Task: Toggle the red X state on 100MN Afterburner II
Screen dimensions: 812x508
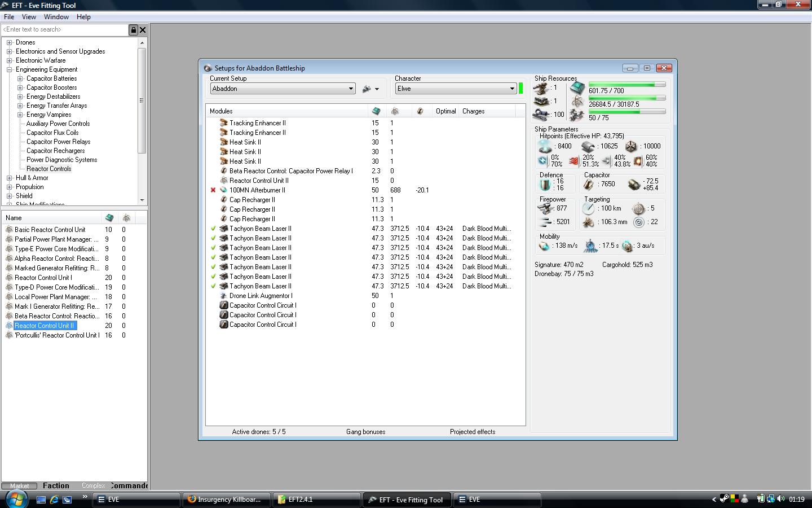Action: (213, 190)
